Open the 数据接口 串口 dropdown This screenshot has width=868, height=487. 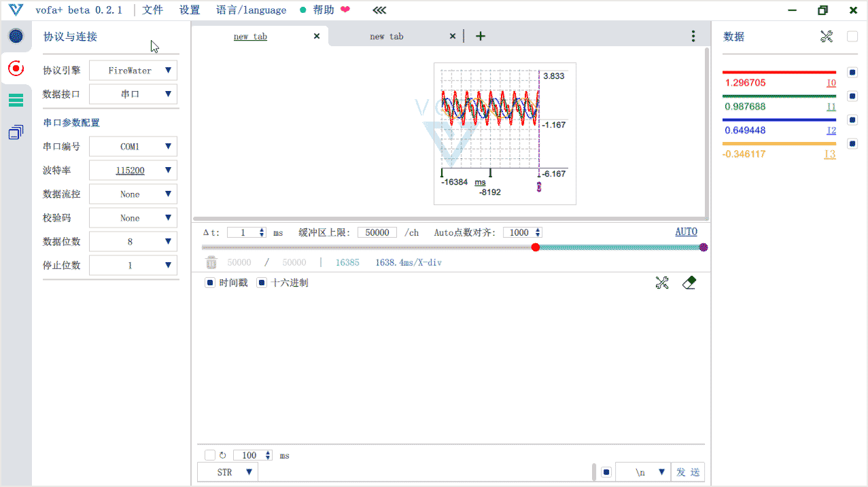click(133, 94)
